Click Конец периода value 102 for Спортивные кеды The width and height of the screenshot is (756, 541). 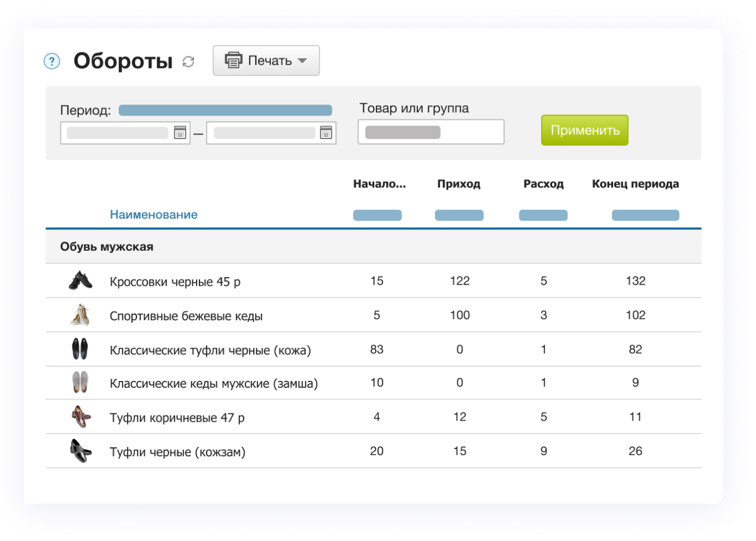tap(635, 315)
